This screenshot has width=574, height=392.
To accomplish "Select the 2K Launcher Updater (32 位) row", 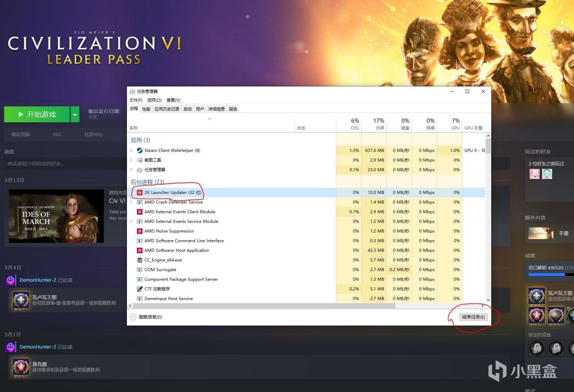I will tap(307, 193).
